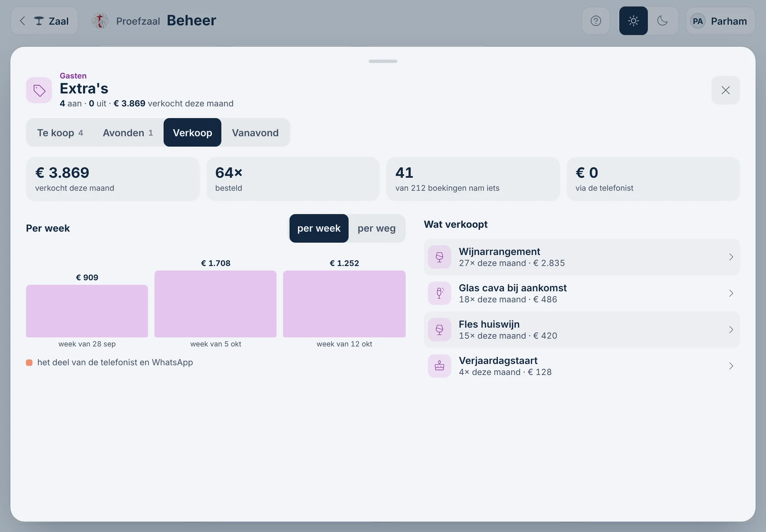Close the Extra's panel
The width and height of the screenshot is (766, 532).
click(726, 90)
